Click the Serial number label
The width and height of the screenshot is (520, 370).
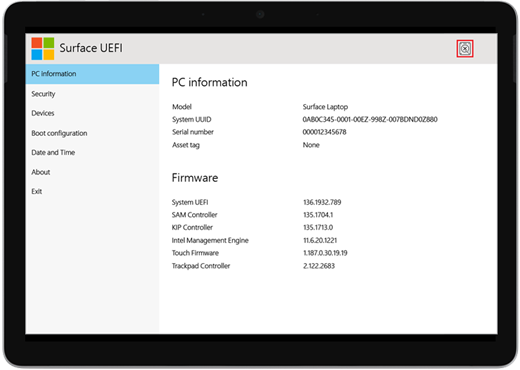point(193,132)
